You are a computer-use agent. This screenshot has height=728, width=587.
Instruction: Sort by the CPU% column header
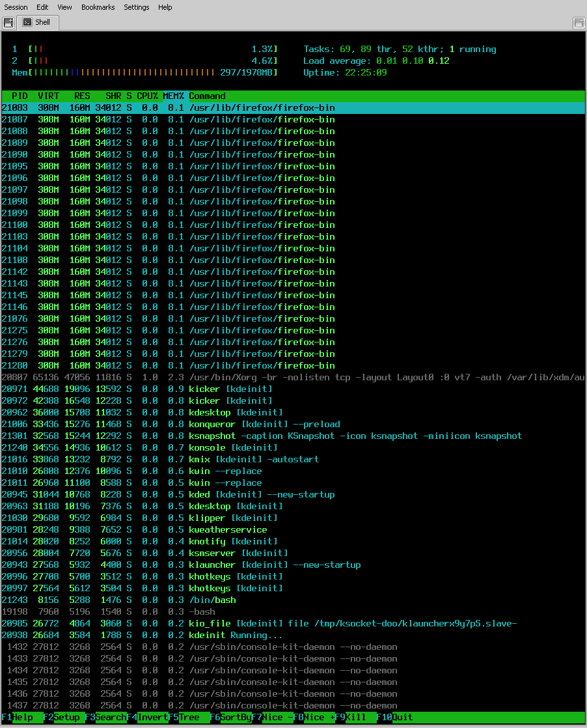pos(147,96)
